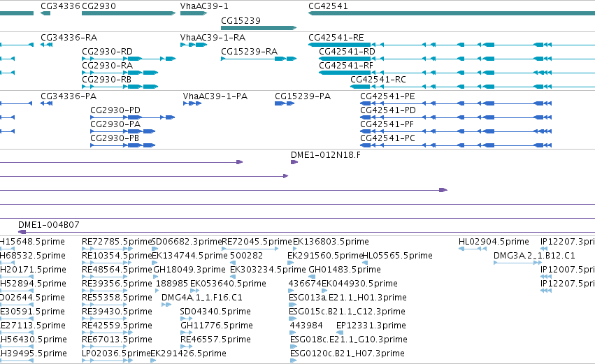Select transcript CG42541-RC
The image size is (595, 364).
pos(378,80)
